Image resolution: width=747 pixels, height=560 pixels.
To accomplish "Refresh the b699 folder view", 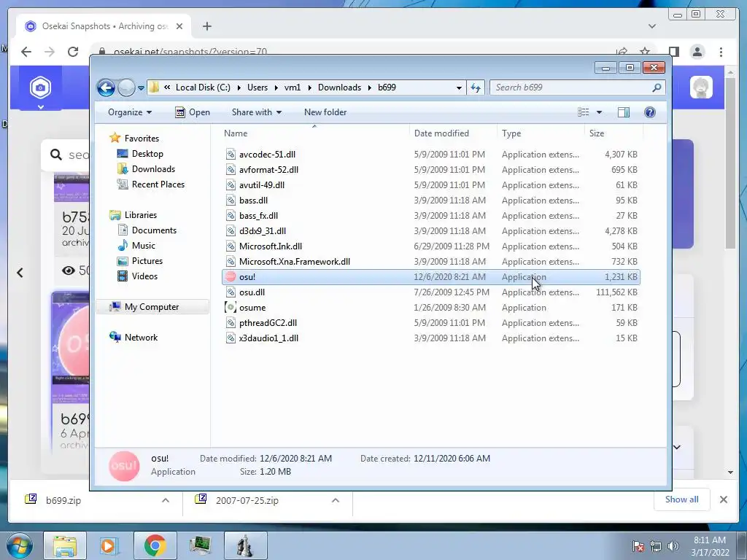I will tap(476, 87).
